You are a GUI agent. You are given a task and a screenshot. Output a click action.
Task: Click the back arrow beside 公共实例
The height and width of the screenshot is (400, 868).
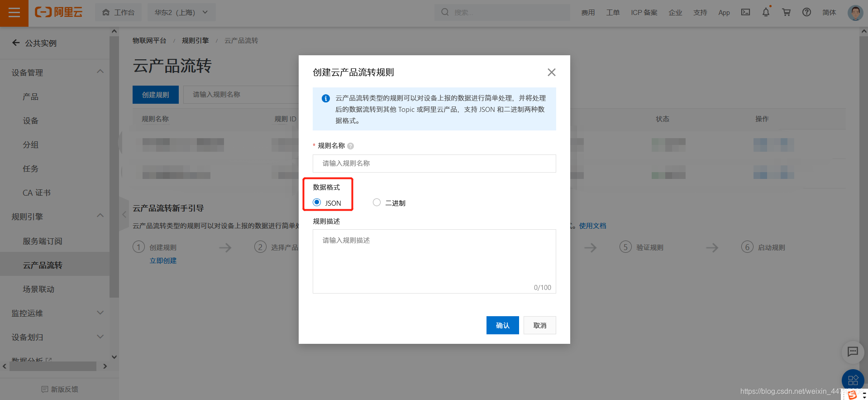(x=16, y=43)
